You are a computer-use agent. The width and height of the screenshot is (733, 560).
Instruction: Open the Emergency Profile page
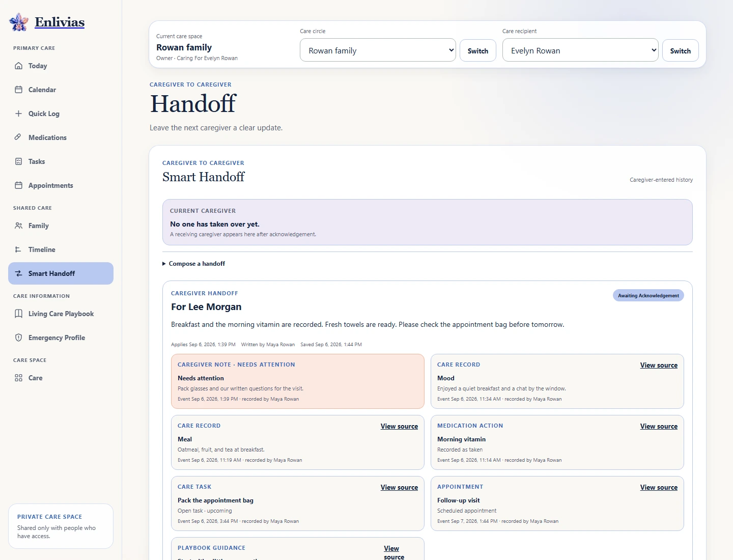pos(61,338)
